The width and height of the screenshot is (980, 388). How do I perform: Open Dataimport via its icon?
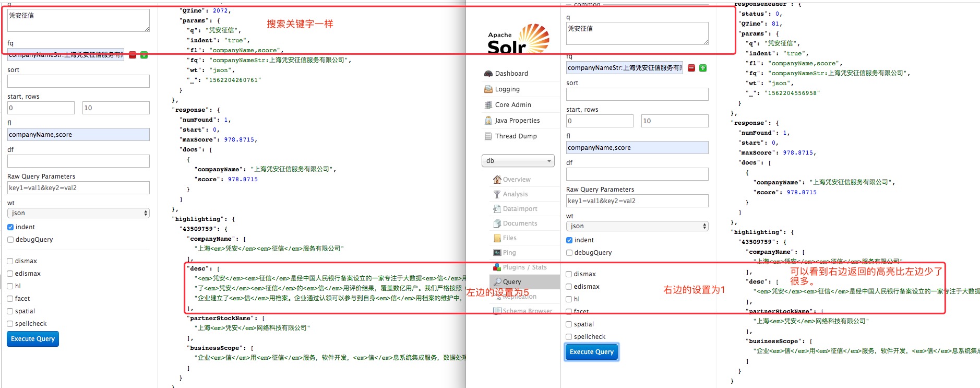pos(497,209)
